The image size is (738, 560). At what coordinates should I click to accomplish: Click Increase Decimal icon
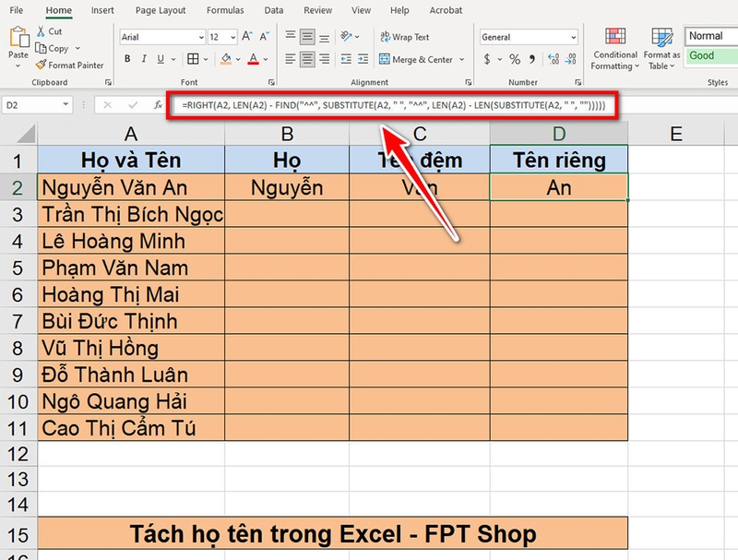click(553, 59)
